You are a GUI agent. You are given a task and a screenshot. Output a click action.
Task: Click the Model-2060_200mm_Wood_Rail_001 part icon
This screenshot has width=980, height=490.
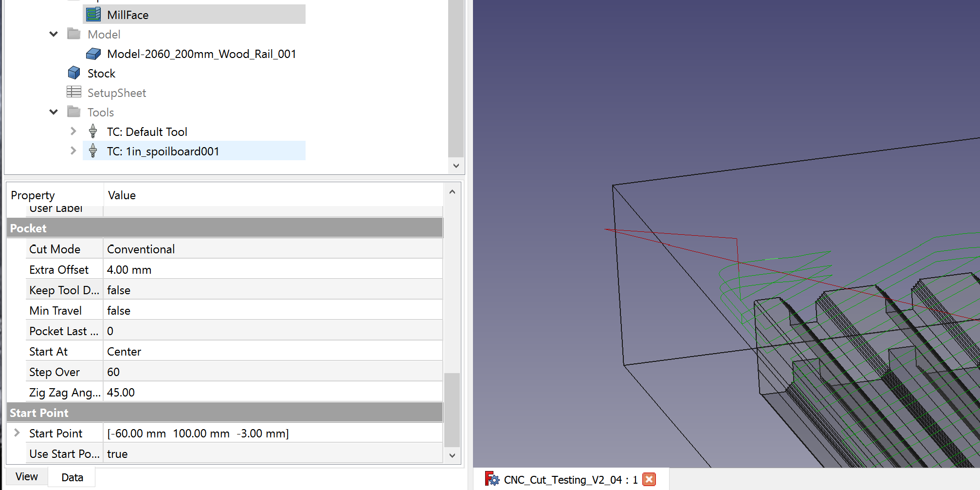pyautogui.click(x=94, y=54)
